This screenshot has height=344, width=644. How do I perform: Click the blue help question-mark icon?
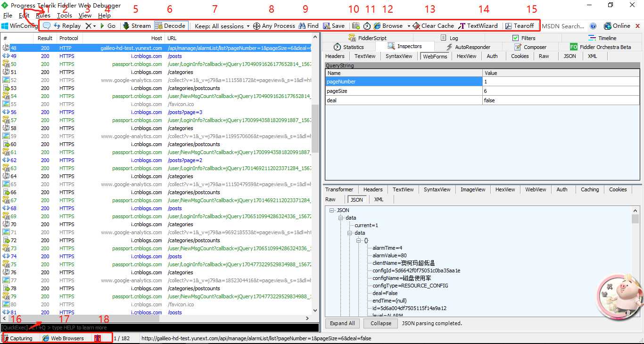click(593, 26)
